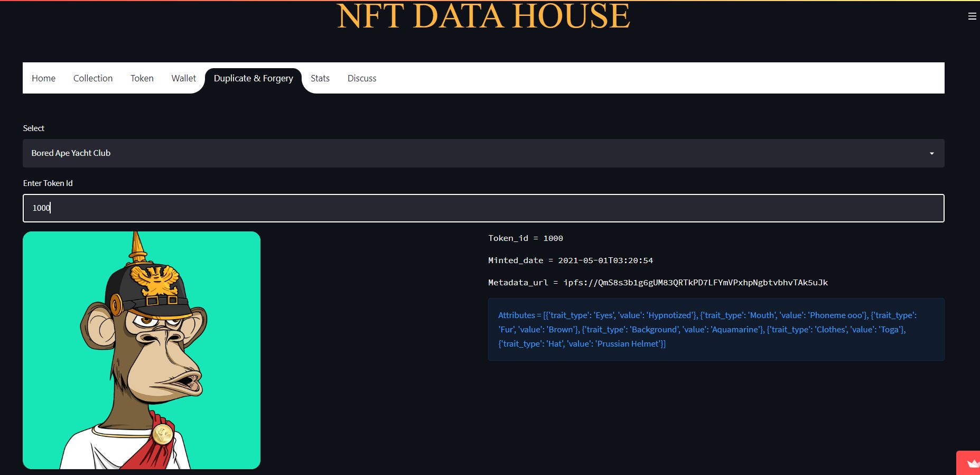The width and height of the screenshot is (980, 475).
Task: Click the Minted_date value line
Action: pos(571,260)
